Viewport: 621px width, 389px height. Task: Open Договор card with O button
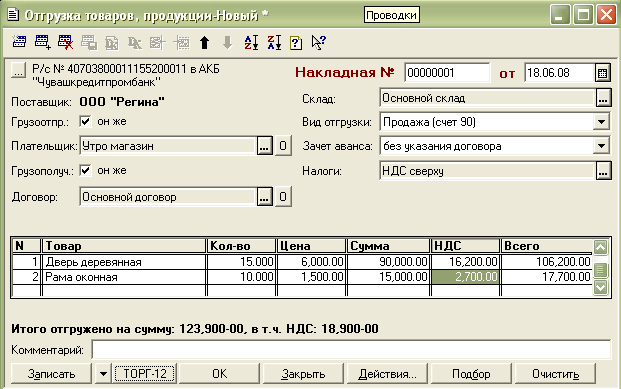pyautogui.click(x=283, y=196)
